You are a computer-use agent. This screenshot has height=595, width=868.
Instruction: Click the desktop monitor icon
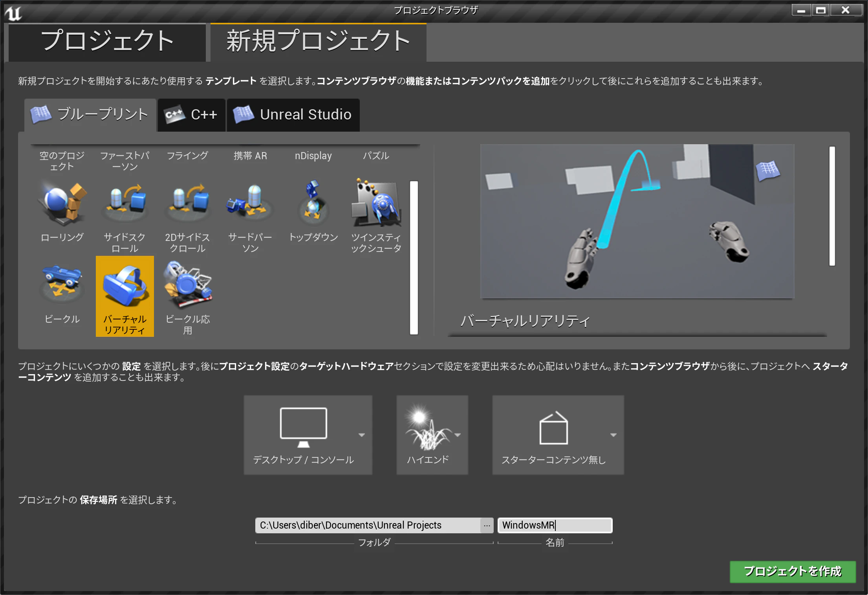(303, 427)
